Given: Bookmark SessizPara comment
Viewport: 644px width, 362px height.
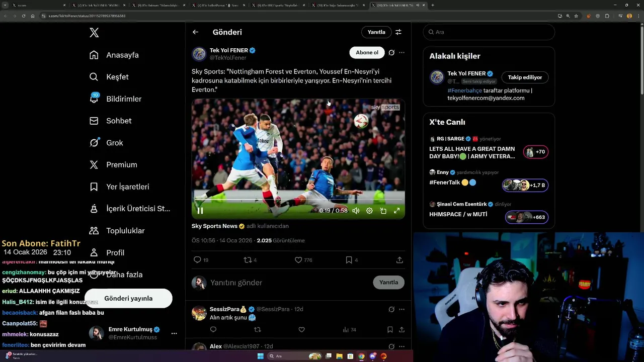Looking at the screenshot, I should (390, 330).
